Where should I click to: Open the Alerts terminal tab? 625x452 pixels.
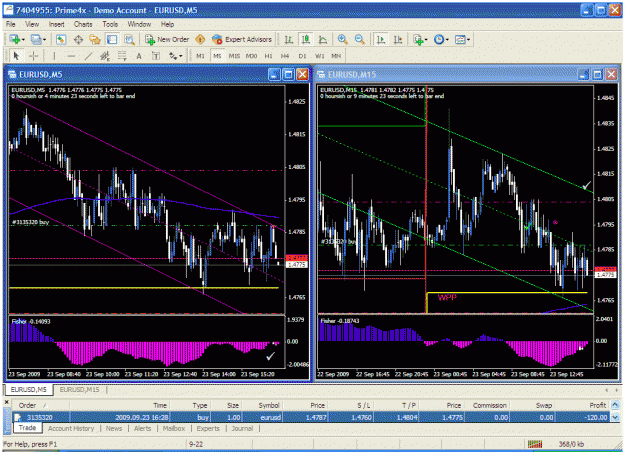click(x=142, y=428)
